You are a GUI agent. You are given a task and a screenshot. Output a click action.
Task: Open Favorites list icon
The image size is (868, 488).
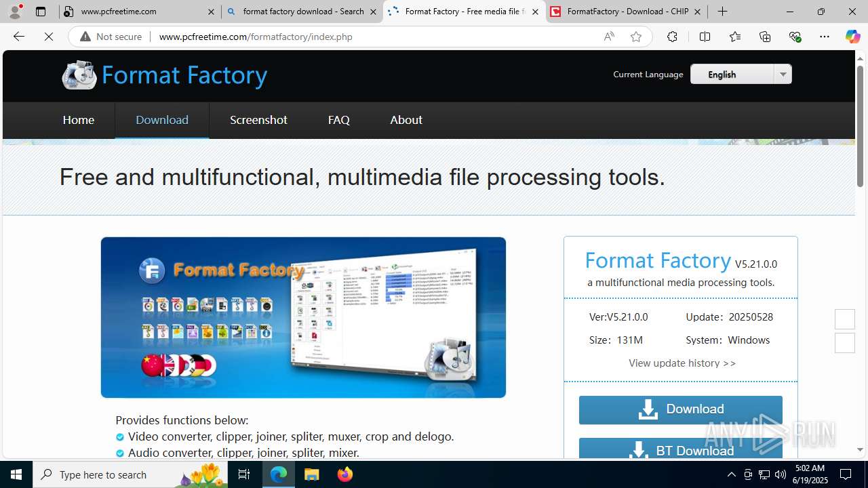(735, 37)
